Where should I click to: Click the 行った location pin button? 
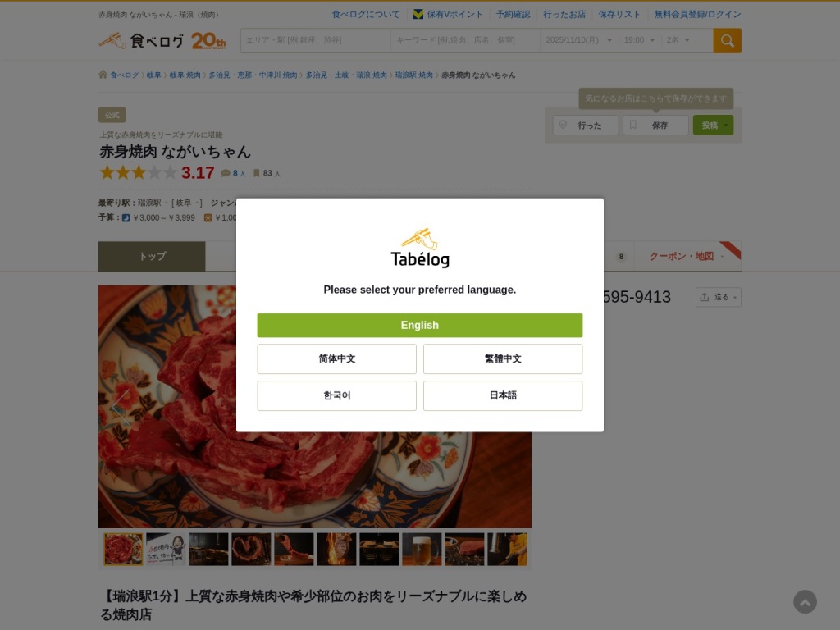click(586, 126)
